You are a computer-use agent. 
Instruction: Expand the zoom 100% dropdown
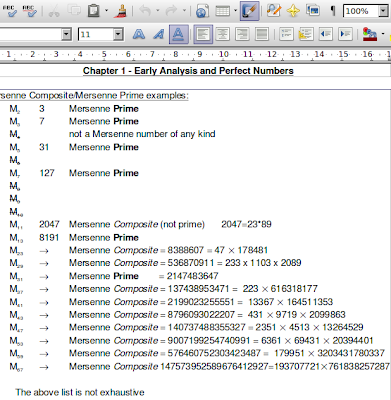[383, 11]
